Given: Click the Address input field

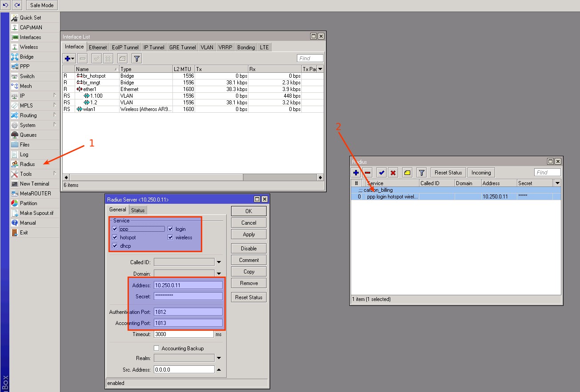Looking at the screenshot, I should pos(188,285).
